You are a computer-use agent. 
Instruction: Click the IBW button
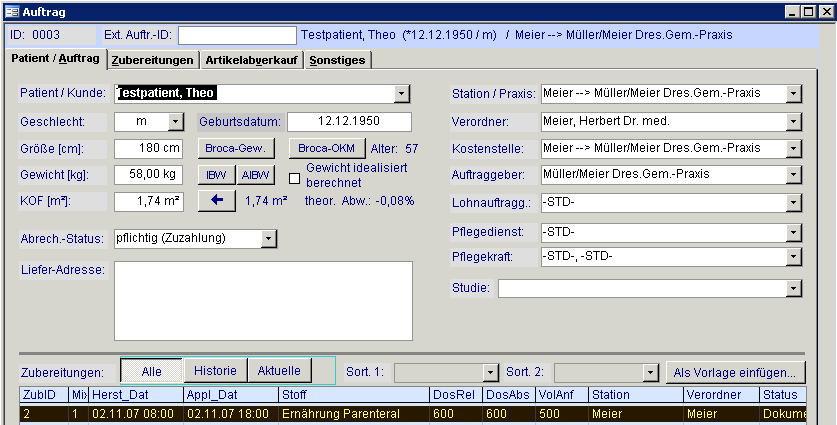(217, 175)
